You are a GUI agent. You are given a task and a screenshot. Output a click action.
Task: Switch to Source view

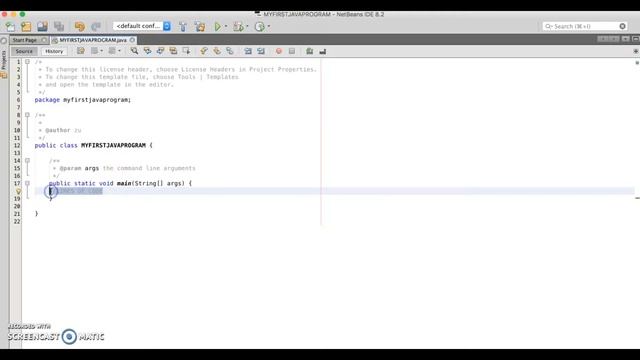[24, 51]
